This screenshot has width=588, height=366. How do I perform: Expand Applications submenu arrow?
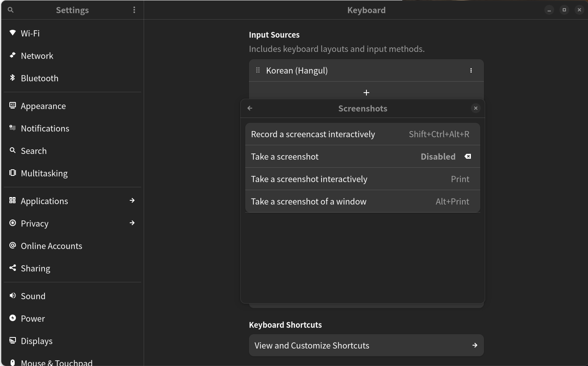(x=132, y=200)
